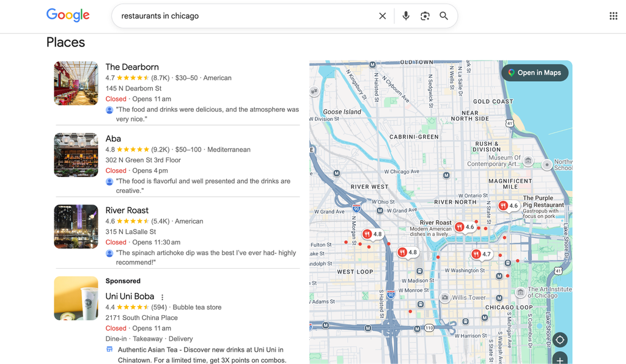The image size is (626, 364).
Task: Open the Aba restaurant listing title
Action: click(x=113, y=139)
